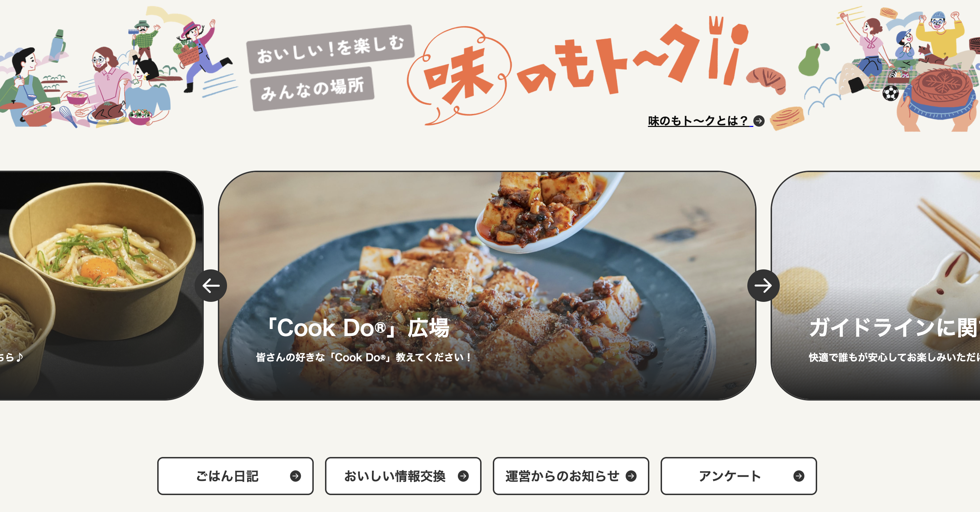Click arrow icon in おいしい情報交換 button

(x=463, y=476)
